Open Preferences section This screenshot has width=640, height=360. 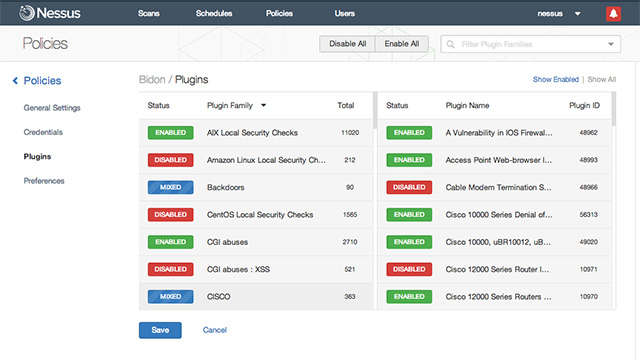click(x=44, y=181)
